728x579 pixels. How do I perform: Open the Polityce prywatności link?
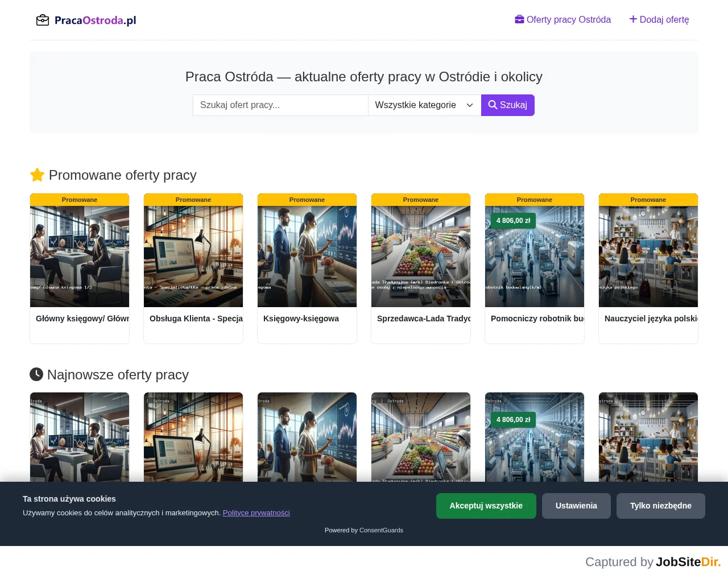click(x=256, y=512)
